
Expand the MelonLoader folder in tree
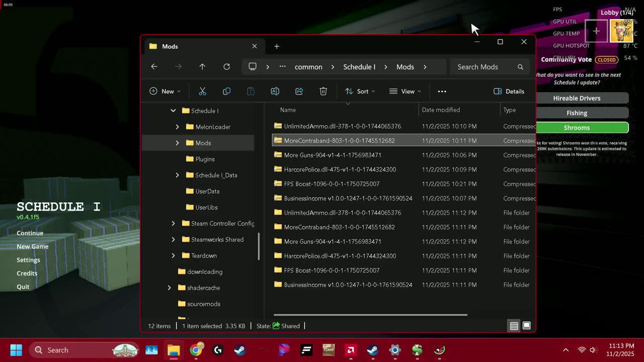[x=177, y=127]
